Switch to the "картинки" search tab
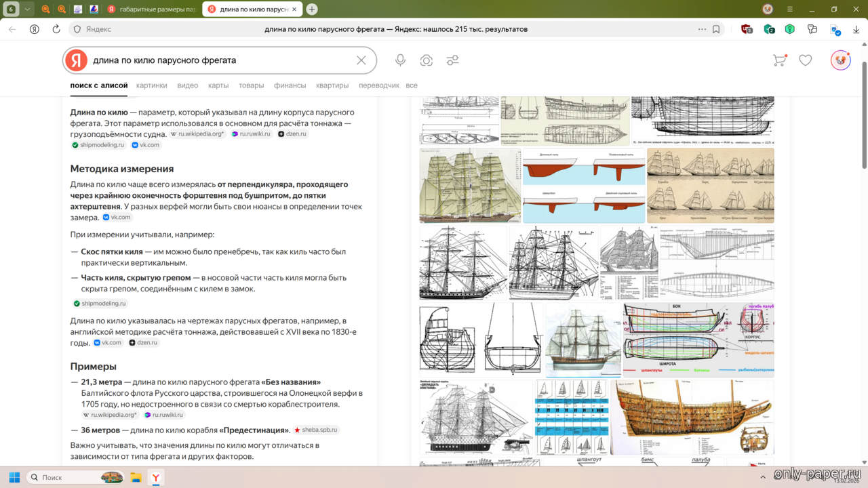 pyautogui.click(x=151, y=85)
